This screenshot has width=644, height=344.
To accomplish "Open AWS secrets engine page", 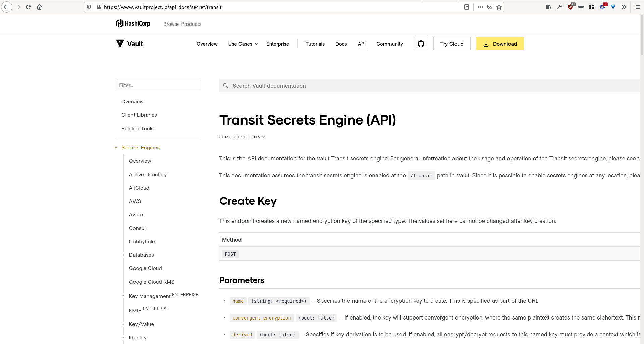I will coord(135,201).
